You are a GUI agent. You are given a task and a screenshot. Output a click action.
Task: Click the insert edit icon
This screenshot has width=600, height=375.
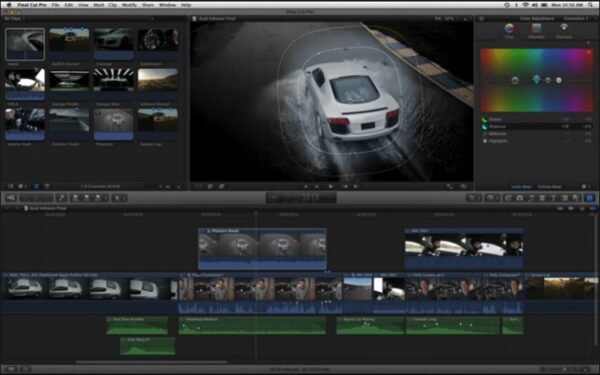click(86, 197)
